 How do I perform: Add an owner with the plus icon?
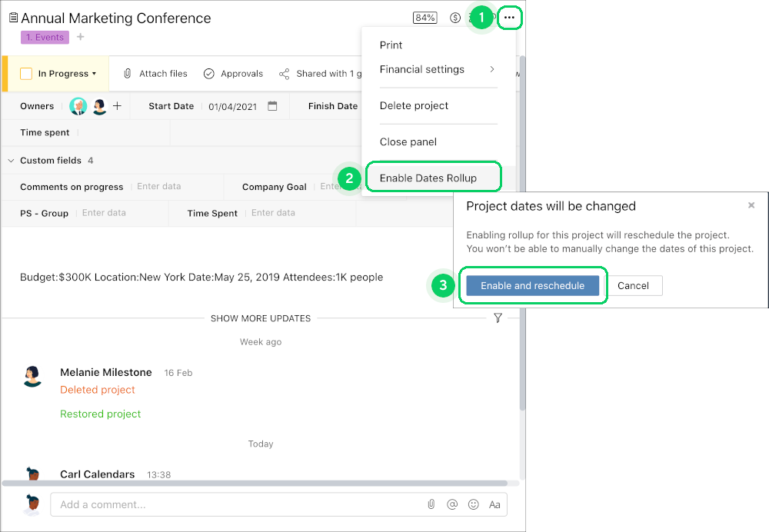tap(117, 106)
